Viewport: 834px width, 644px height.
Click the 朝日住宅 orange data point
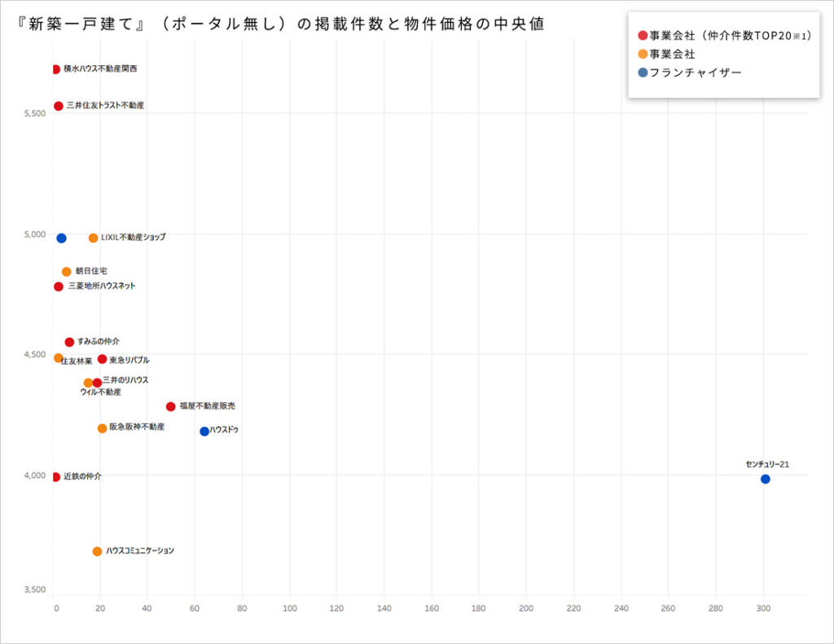click(67, 271)
